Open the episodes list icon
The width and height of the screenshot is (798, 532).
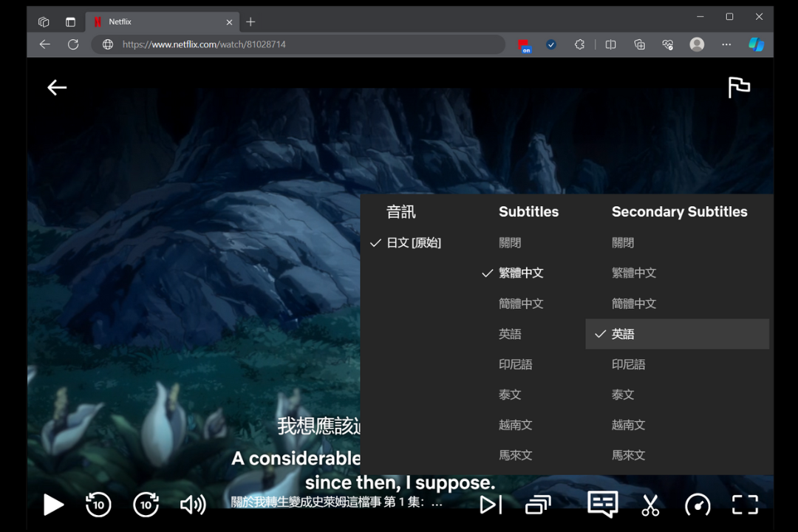pos(538,505)
